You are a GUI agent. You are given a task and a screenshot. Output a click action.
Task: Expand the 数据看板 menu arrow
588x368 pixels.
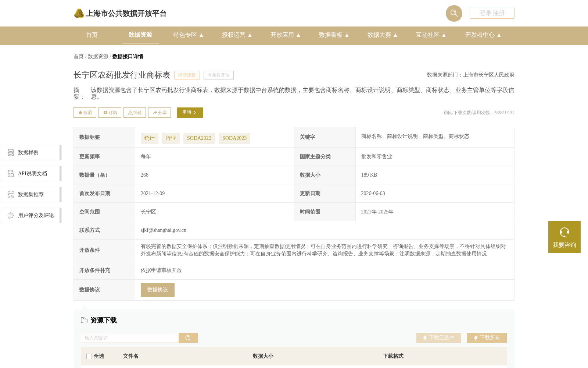click(x=347, y=35)
